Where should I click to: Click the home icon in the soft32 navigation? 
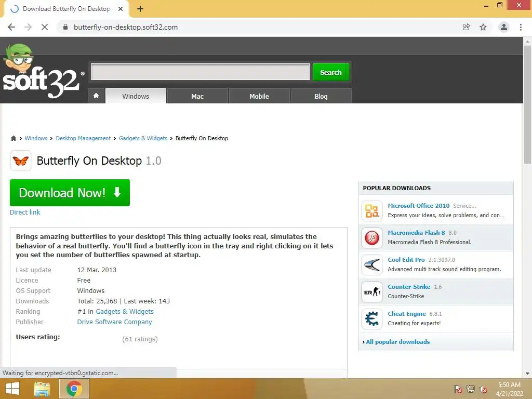coord(96,96)
